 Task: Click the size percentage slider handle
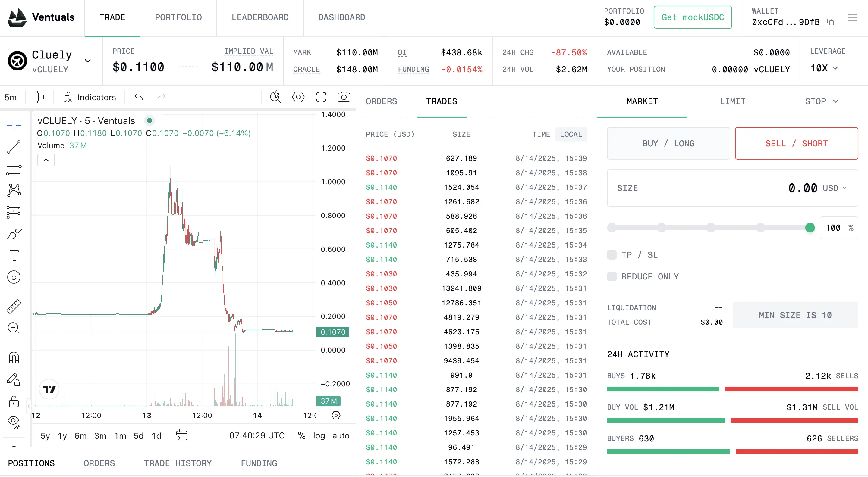[810, 228]
